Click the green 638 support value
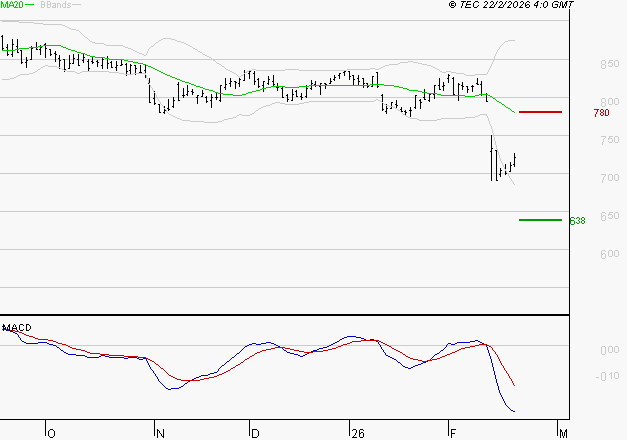The image size is (627, 440). (577, 221)
